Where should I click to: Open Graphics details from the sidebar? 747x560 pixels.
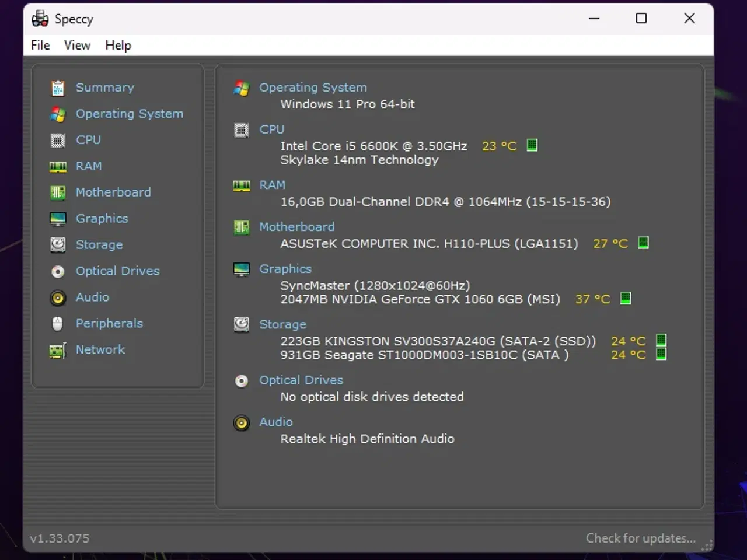pyautogui.click(x=102, y=219)
